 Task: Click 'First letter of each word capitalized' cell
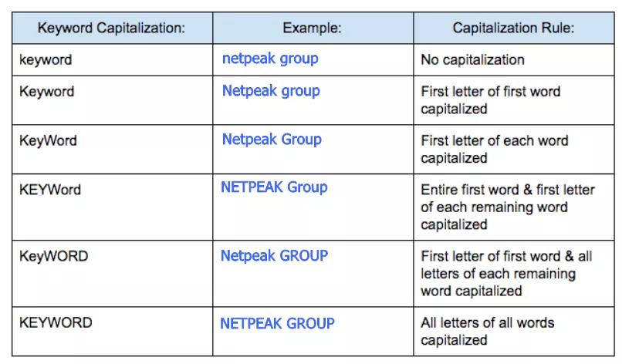coord(514,150)
